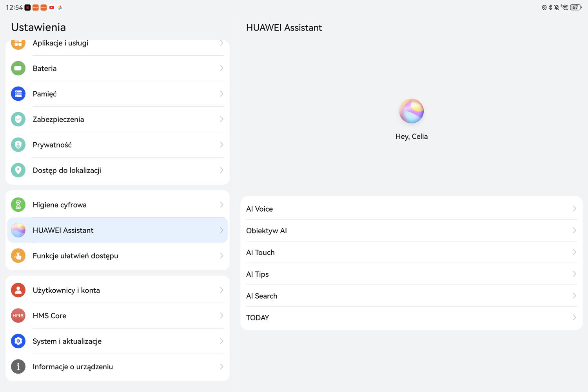The height and width of the screenshot is (392, 588).
Task: Tap the chevron on the HMS Core row
Action: pyautogui.click(x=221, y=316)
